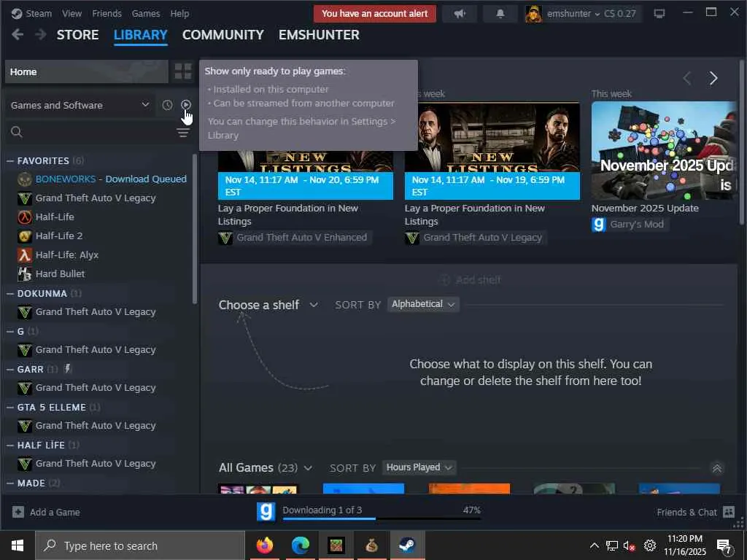Collapse the GTA 5 ELLEME category
747x560 pixels.
[10, 408]
